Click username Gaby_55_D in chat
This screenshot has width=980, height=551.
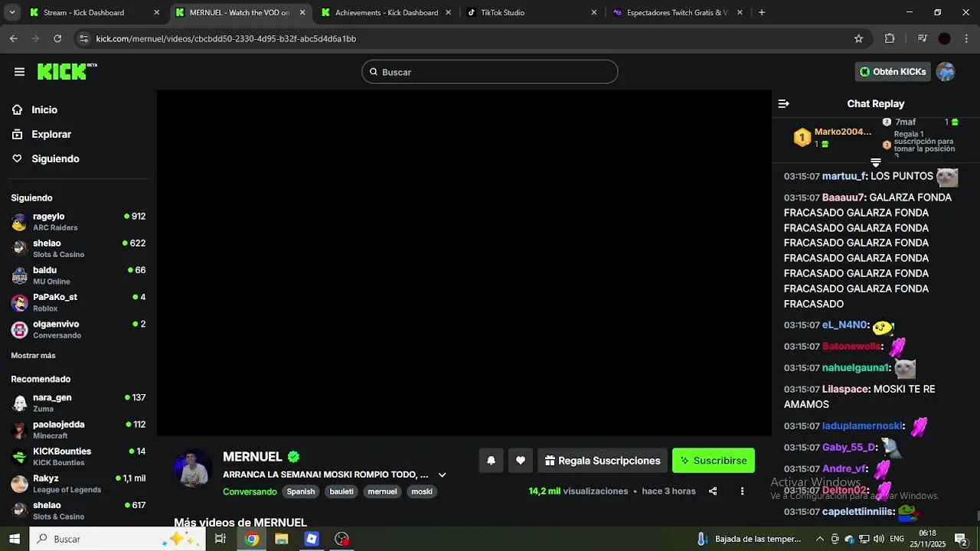coord(850,447)
